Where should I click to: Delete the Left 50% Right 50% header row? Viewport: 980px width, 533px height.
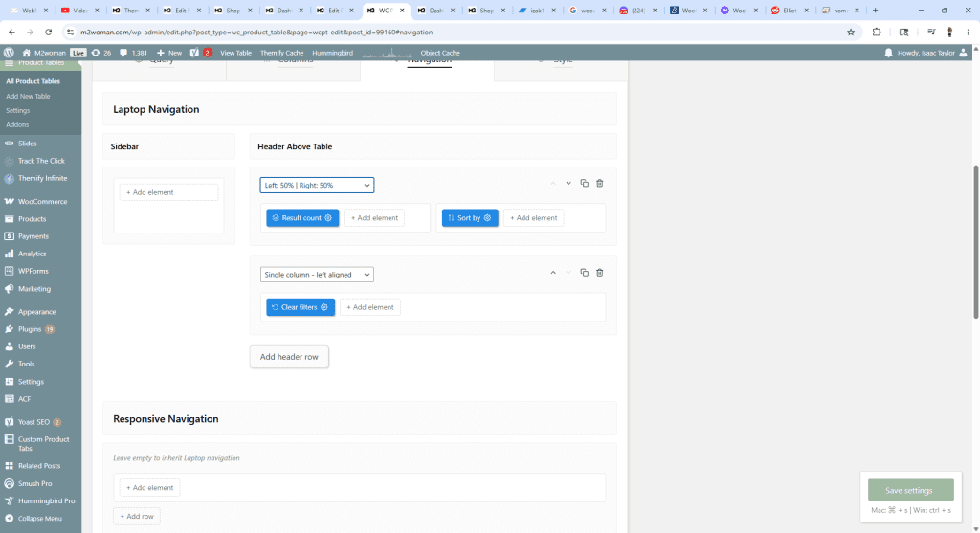click(x=599, y=183)
